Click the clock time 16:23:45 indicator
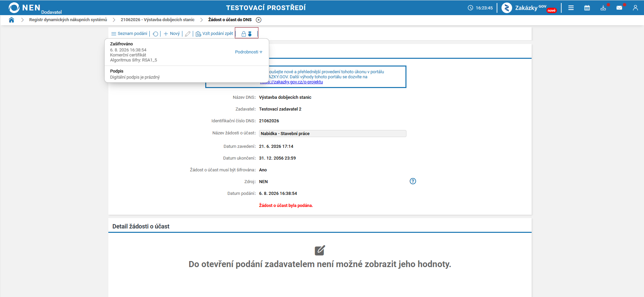Viewport: 644px width, 297px height. click(480, 8)
